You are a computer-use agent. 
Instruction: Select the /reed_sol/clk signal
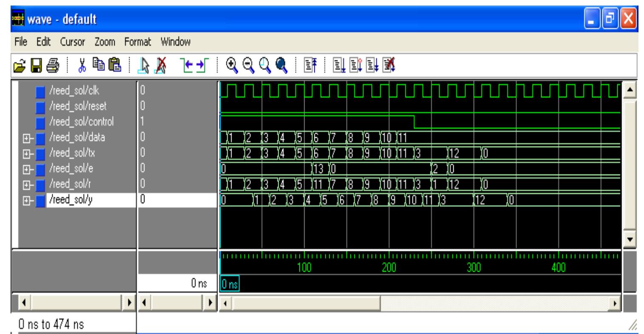pos(75,91)
